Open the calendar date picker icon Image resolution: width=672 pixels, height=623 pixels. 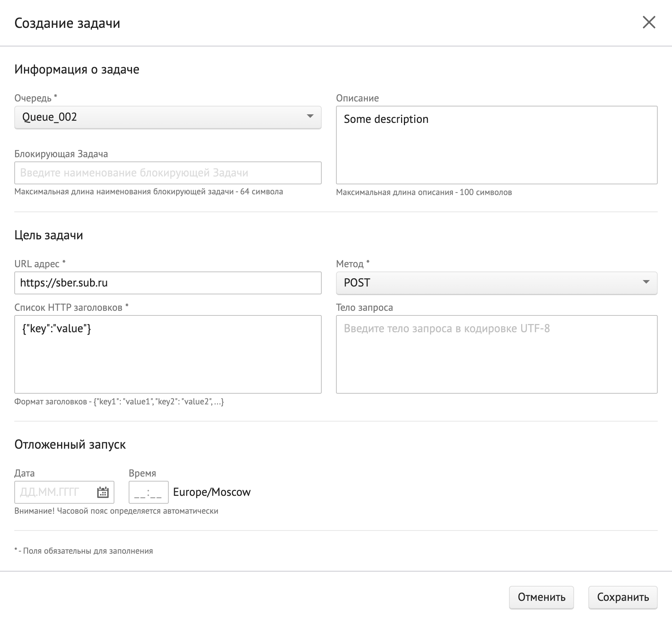(103, 492)
